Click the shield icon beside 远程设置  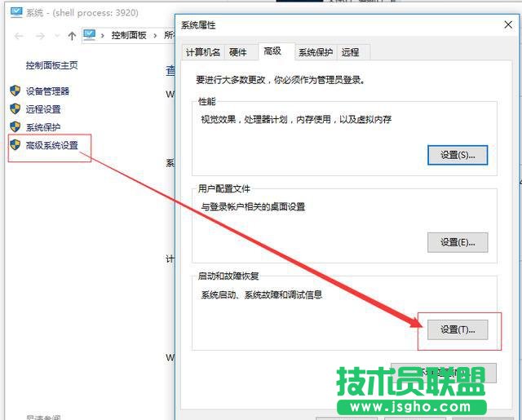coord(15,108)
